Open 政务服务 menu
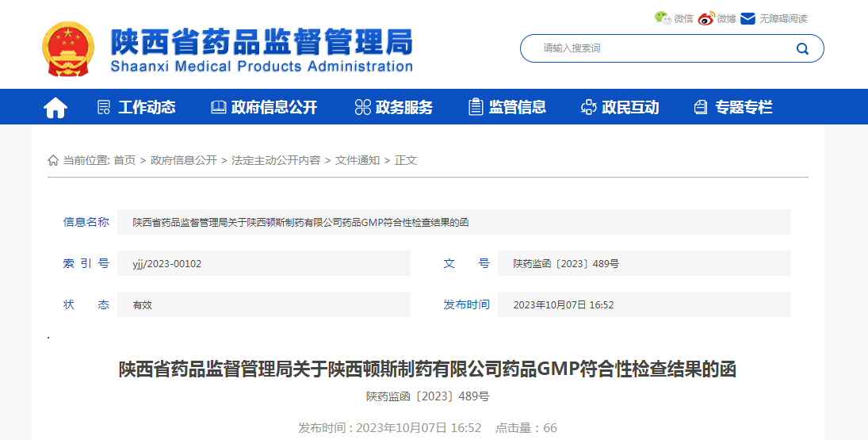Screen dimensions: 868x440 404,107
